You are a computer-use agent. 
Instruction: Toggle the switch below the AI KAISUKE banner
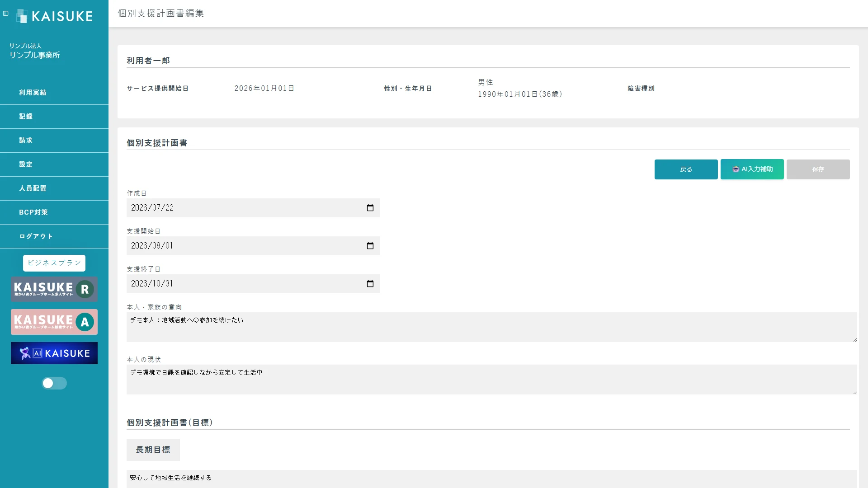pos(54,383)
